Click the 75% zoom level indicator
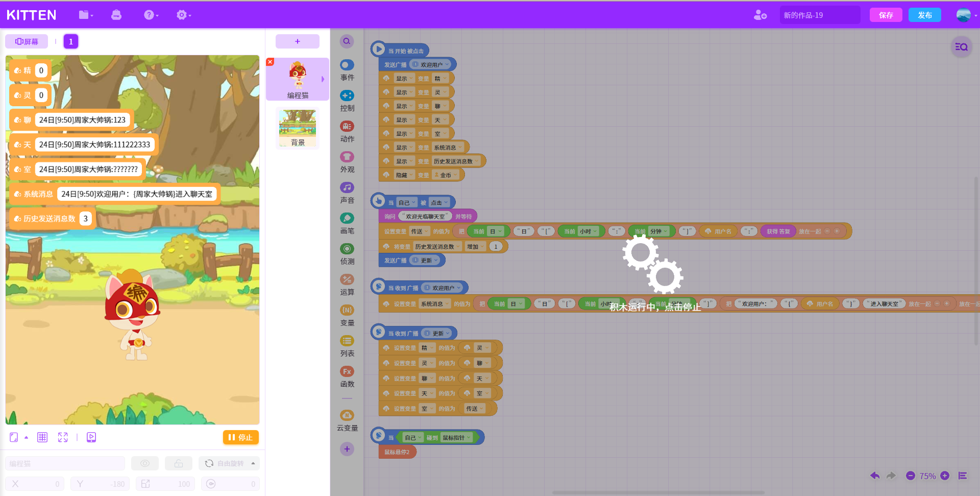The width and height of the screenshot is (980, 496). [927, 476]
